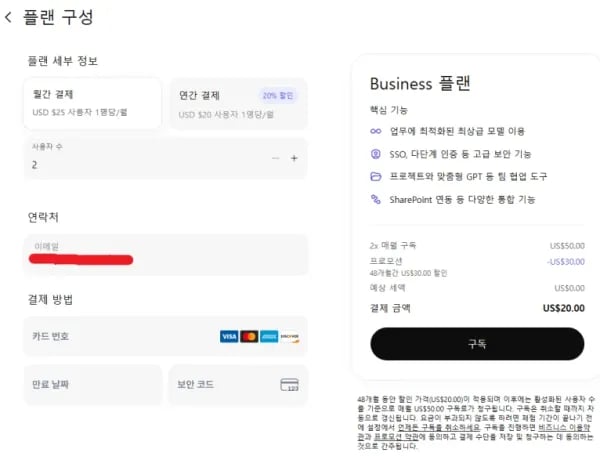Click USD $20 사용자 1명당/월 price text

coord(226,114)
